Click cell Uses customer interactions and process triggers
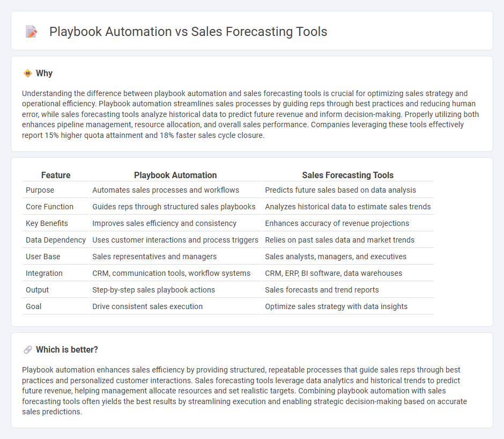Viewport: 504px width, 439px height. pos(175,240)
